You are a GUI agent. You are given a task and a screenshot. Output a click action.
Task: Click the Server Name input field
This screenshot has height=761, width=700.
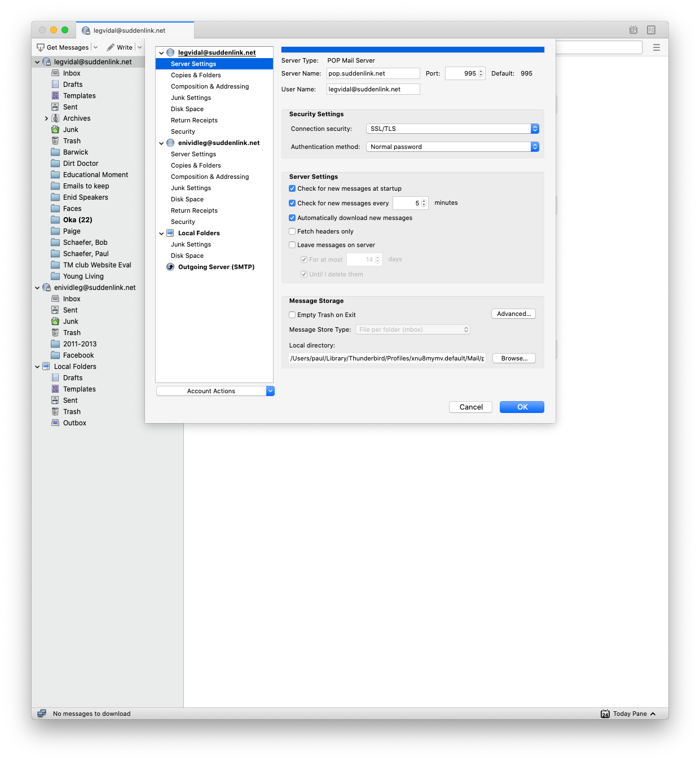coord(373,73)
